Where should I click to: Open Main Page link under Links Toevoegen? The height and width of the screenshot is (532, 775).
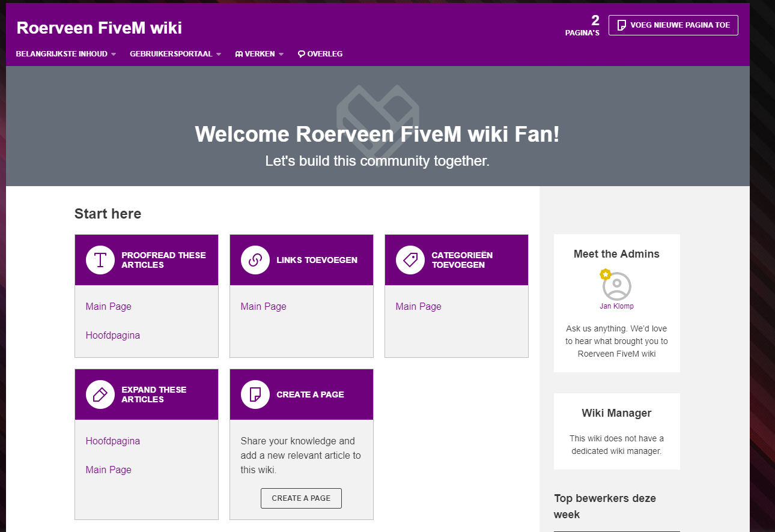[264, 307]
